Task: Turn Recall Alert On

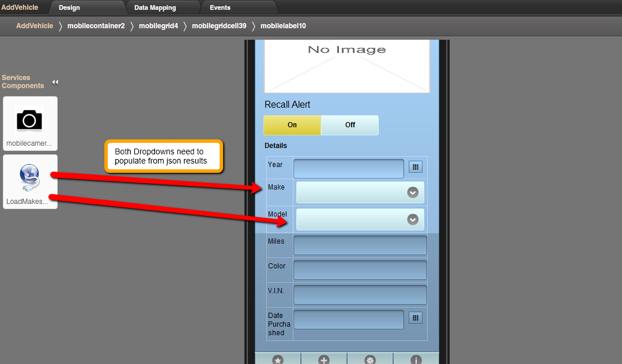Action: tap(292, 125)
